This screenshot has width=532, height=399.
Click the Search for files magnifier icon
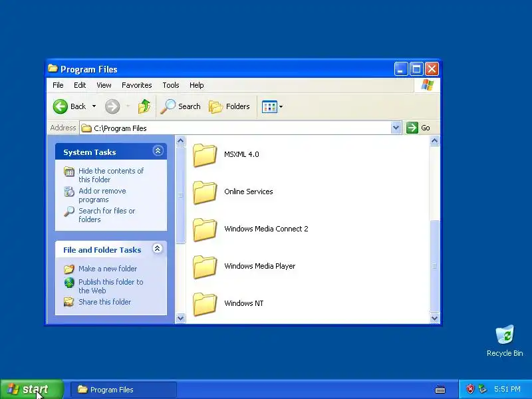pos(69,211)
